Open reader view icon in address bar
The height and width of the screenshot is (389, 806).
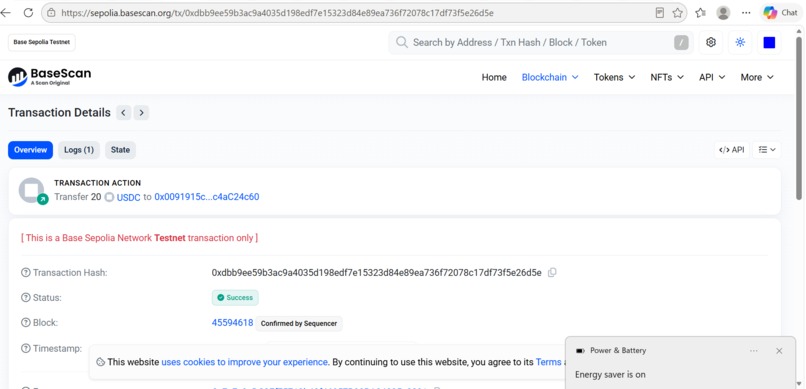[660, 13]
